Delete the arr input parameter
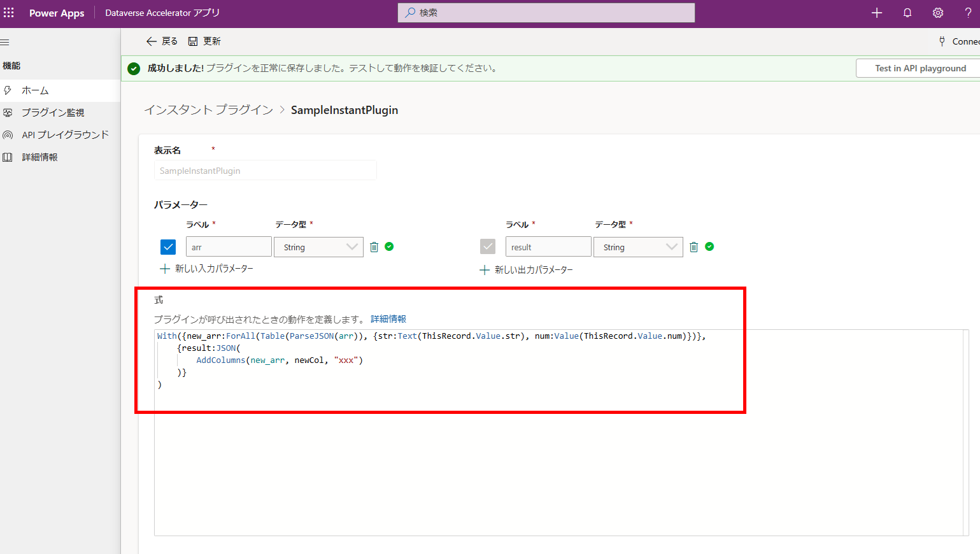The image size is (980, 554). (x=374, y=247)
